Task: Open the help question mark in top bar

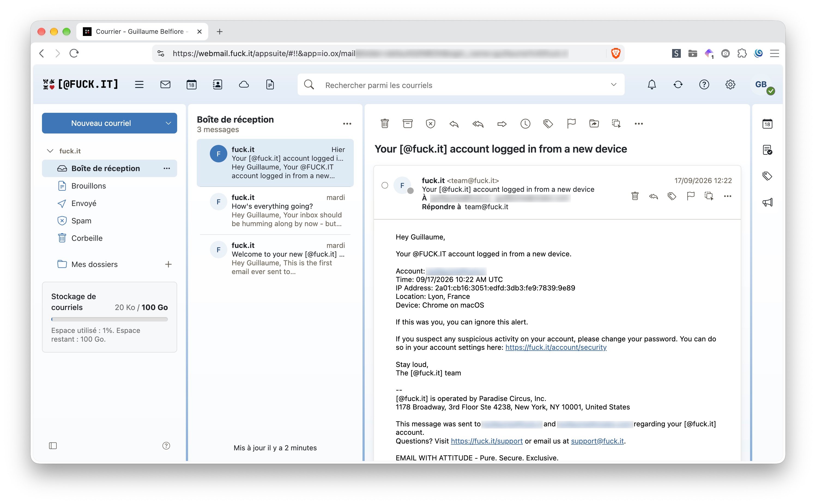Action: pos(704,85)
